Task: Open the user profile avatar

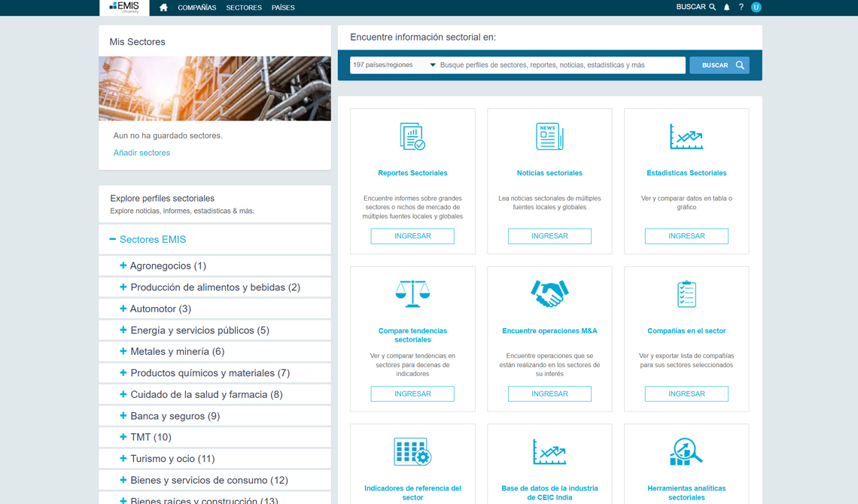Action: tap(756, 7)
